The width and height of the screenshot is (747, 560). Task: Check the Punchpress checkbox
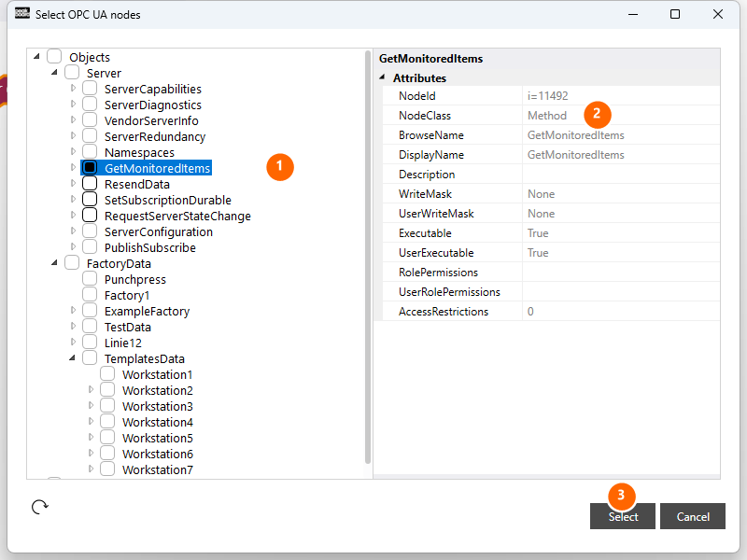(x=90, y=278)
